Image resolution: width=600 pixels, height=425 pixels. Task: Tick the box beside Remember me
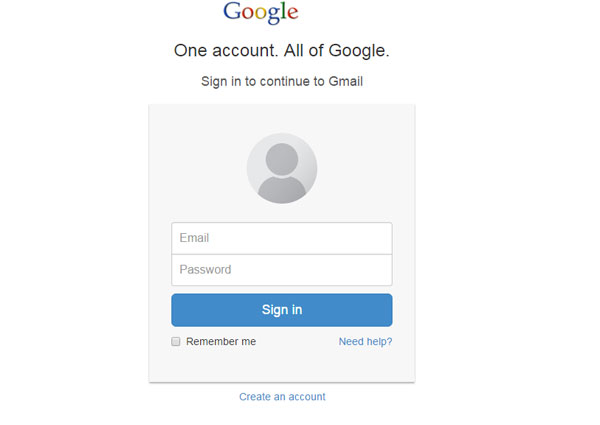click(x=176, y=342)
